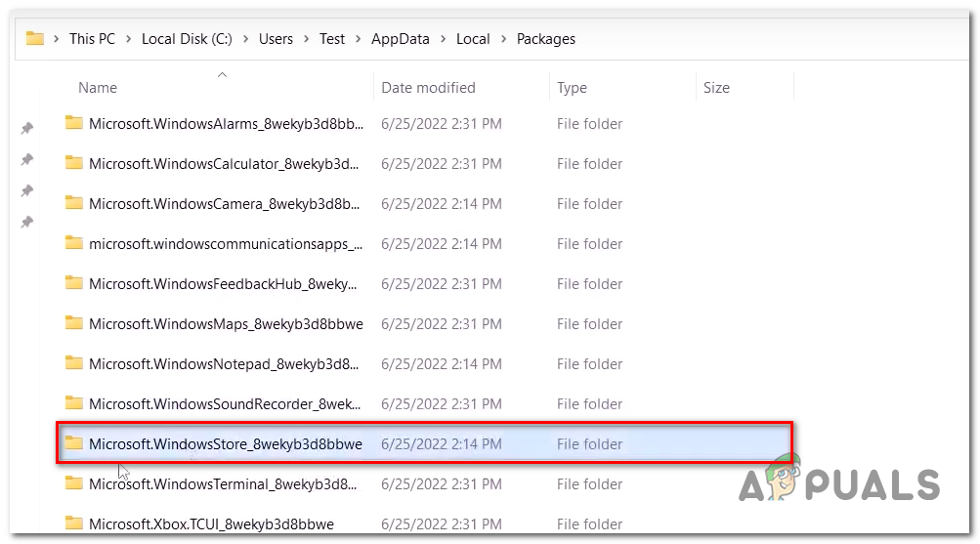
Task: Select folder icon of Microsoft.WindowsCalculator row
Action: tap(73, 163)
